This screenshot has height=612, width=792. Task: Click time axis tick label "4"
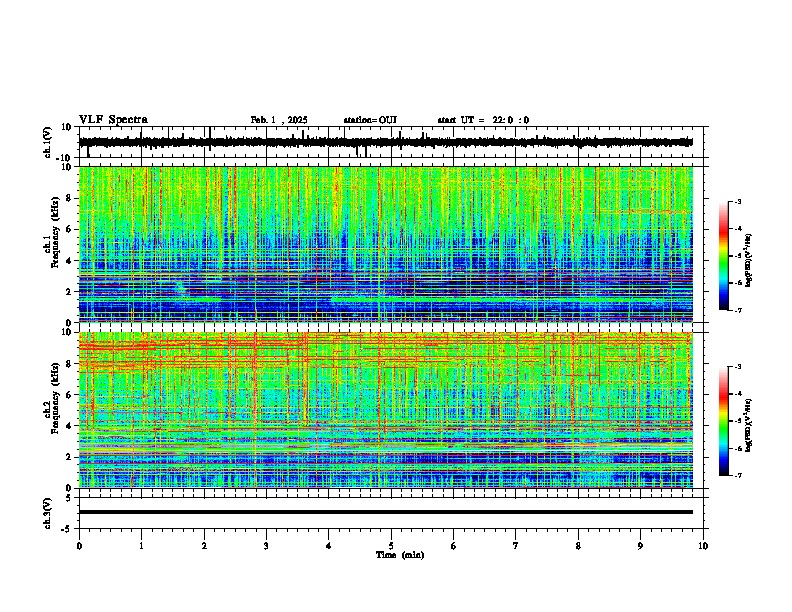pos(329,546)
